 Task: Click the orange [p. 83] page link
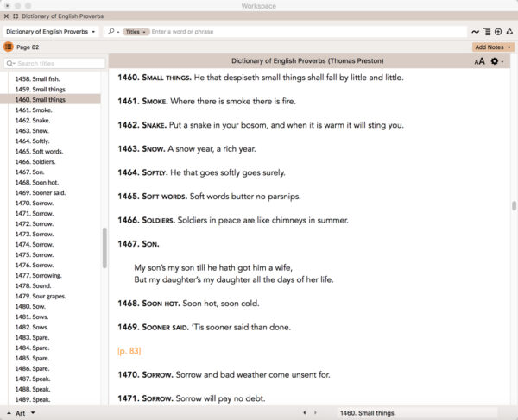129,351
